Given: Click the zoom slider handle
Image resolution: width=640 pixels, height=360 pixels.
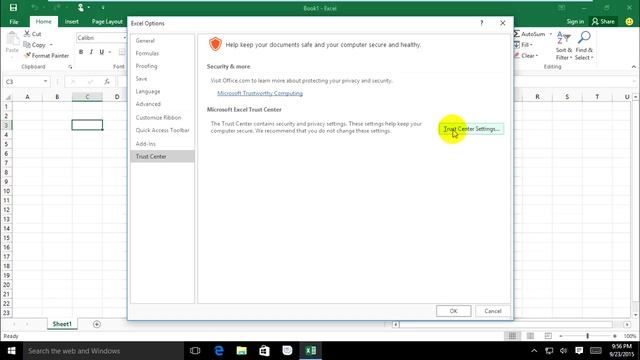Looking at the screenshot, I should pyautogui.click(x=588, y=336).
